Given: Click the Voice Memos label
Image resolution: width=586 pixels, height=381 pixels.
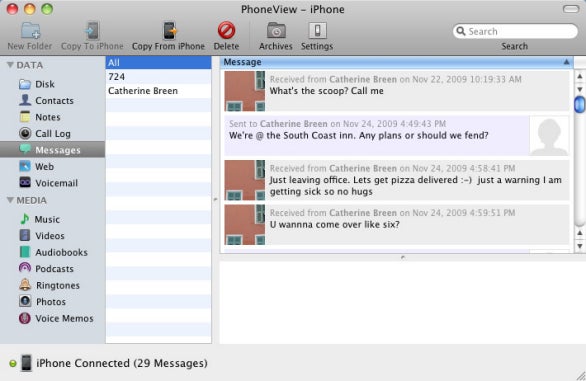Looking at the screenshot, I should [64, 318].
